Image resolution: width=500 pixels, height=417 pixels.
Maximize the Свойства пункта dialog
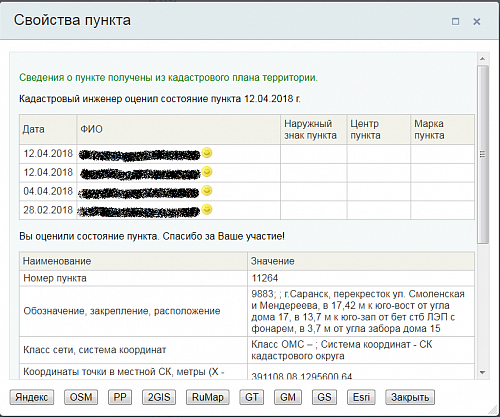(455, 22)
